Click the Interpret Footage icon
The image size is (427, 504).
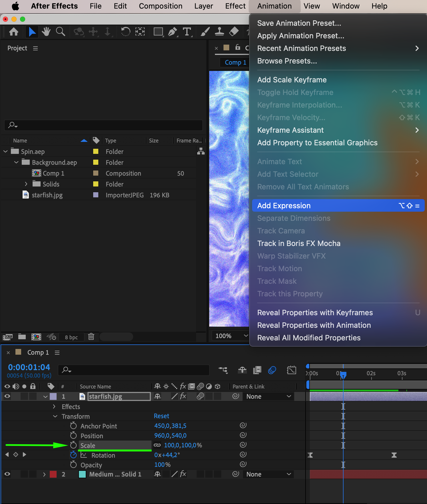(8, 337)
